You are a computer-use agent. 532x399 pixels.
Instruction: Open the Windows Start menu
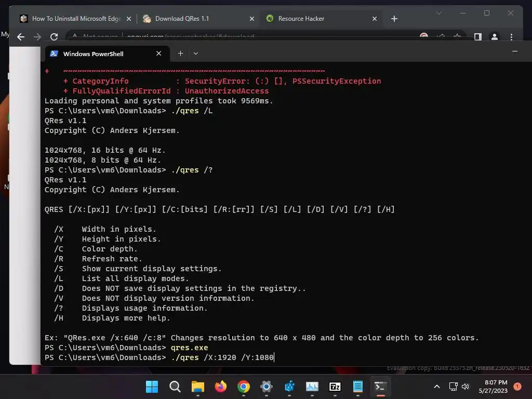point(152,387)
